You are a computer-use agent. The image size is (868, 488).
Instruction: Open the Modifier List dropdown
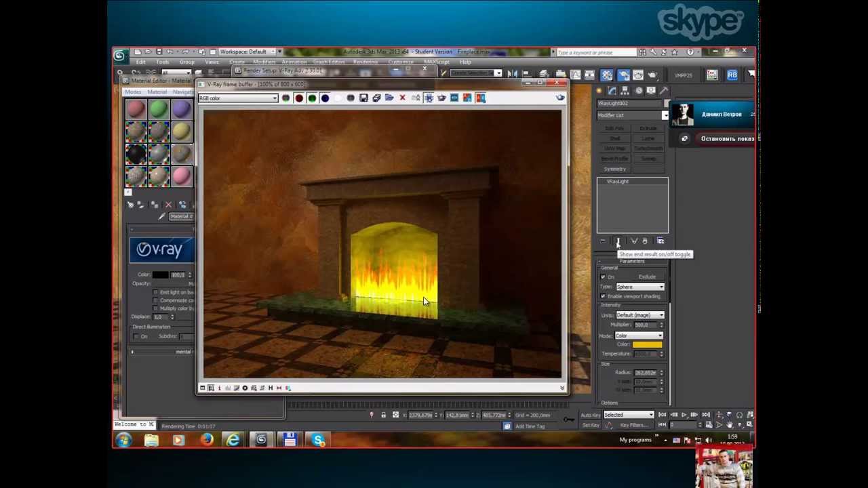[x=633, y=115]
